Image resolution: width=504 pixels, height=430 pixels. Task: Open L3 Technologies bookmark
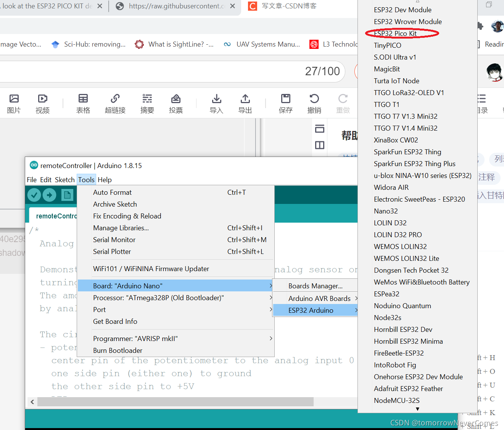point(334,44)
